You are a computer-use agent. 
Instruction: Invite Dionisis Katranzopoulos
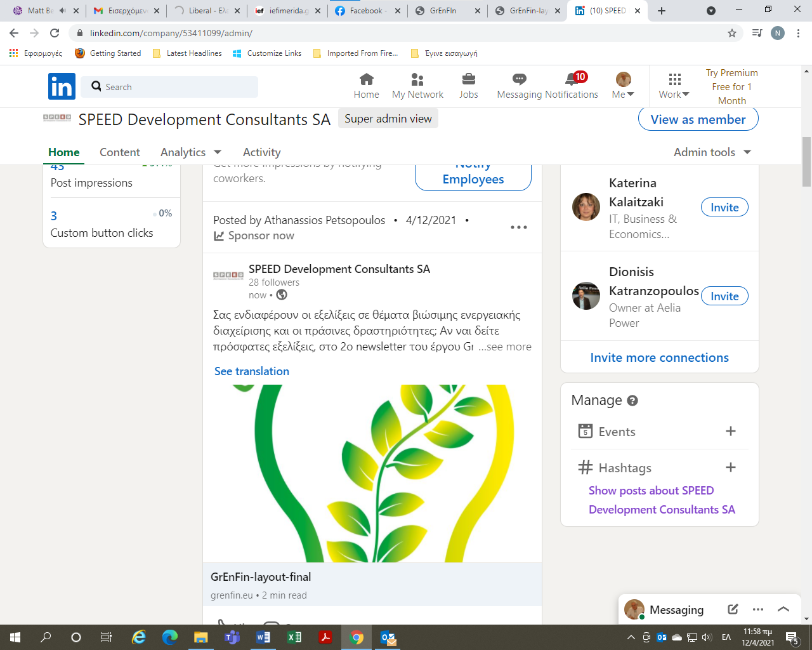click(x=724, y=296)
